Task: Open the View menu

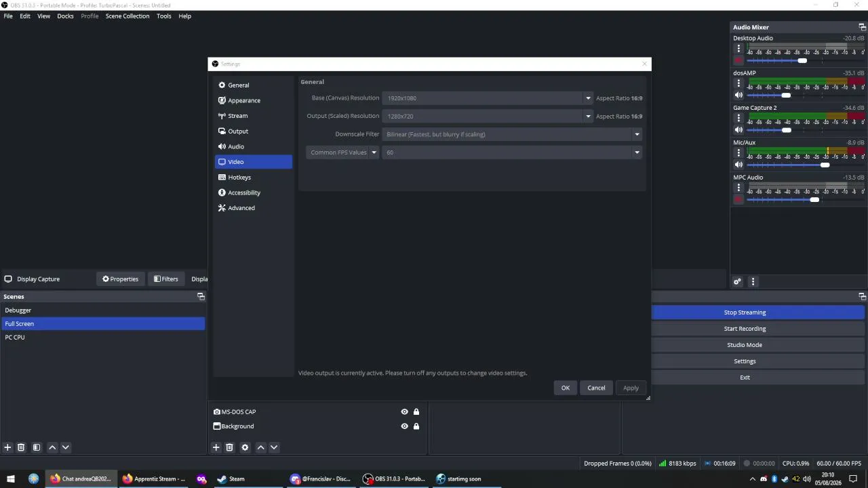Action: (x=43, y=16)
